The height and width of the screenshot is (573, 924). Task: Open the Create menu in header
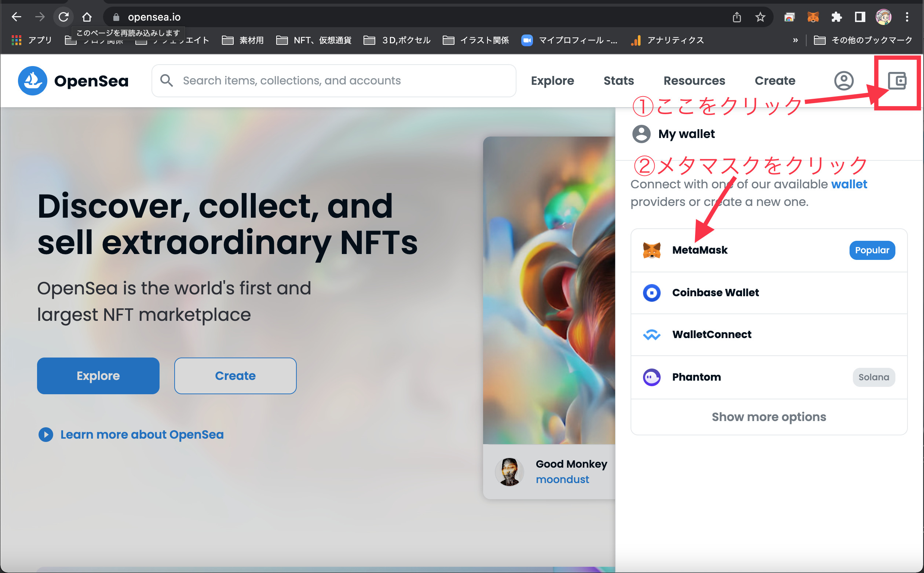774,80
